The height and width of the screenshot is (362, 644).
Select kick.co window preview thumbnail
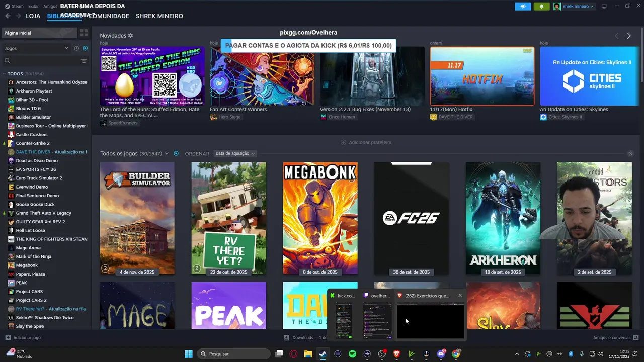click(345, 320)
